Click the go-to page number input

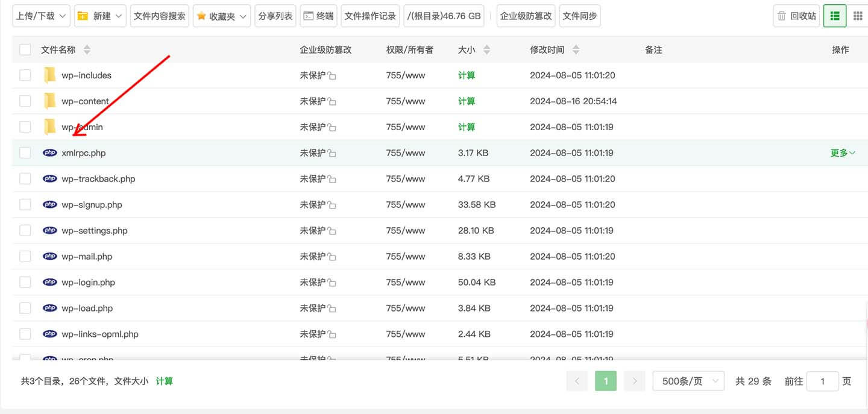tap(823, 381)
